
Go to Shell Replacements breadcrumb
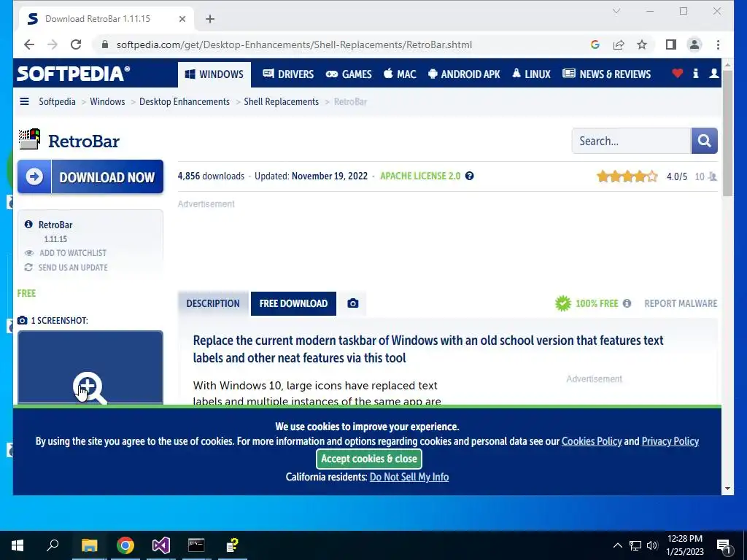(x=281, y=101)
